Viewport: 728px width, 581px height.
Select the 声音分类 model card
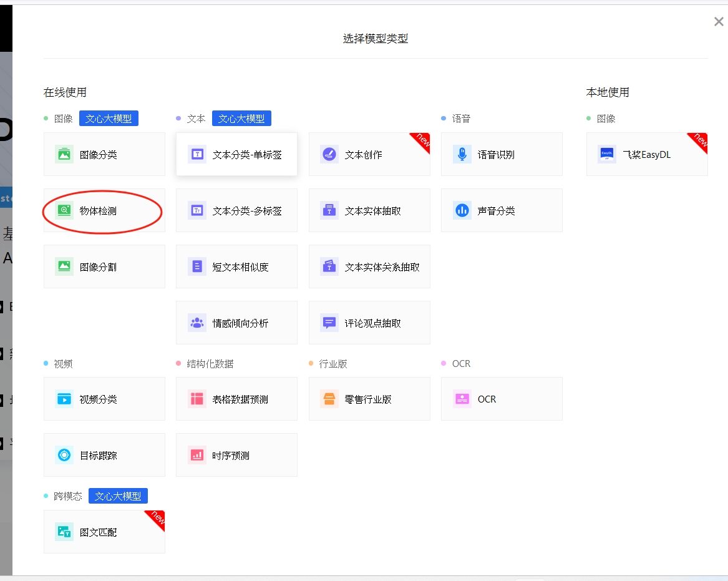pyautogui.click(x=502, y=210)
